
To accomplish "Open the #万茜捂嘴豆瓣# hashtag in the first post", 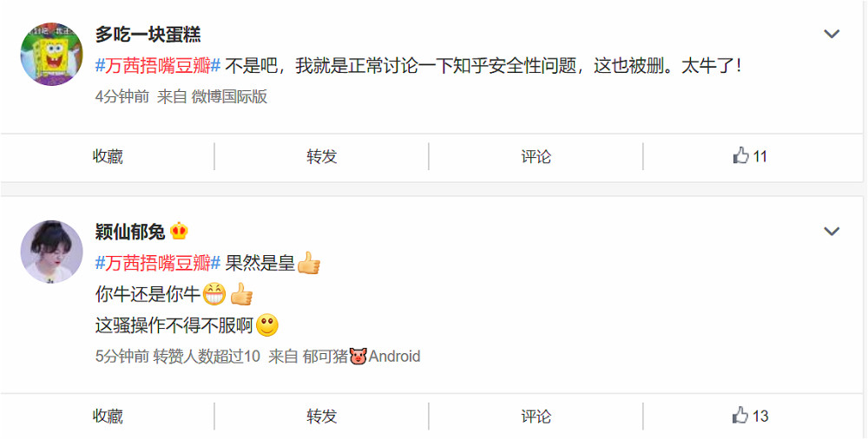I will (158, 66).
